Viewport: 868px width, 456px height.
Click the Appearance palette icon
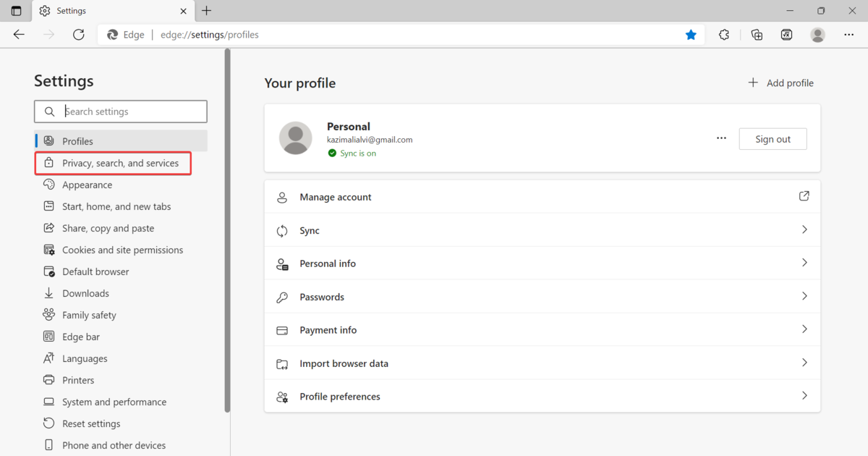coord(48,185)
